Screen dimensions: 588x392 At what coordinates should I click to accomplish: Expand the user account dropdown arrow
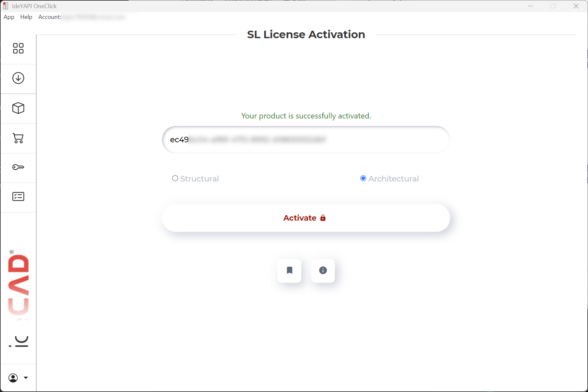pyautogui.click(x=26, y=378)
